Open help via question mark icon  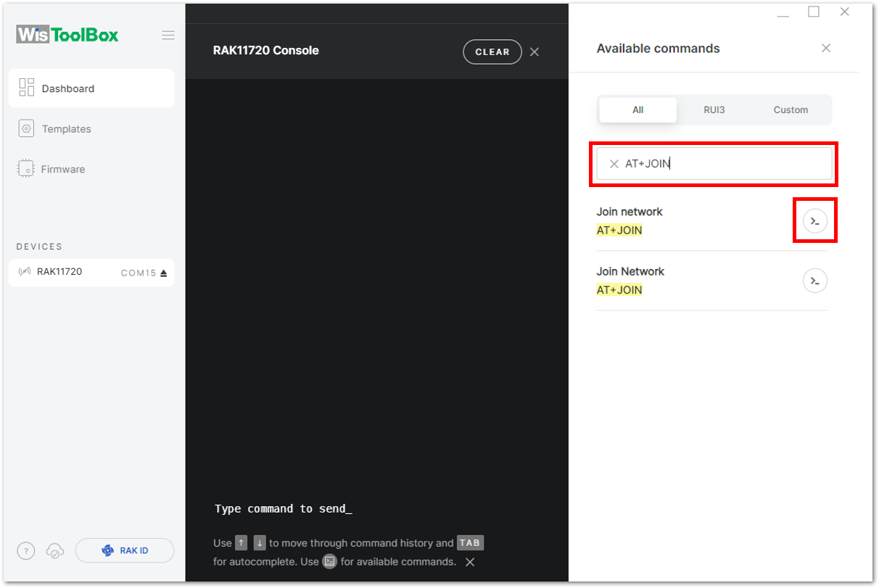point(26,551)
